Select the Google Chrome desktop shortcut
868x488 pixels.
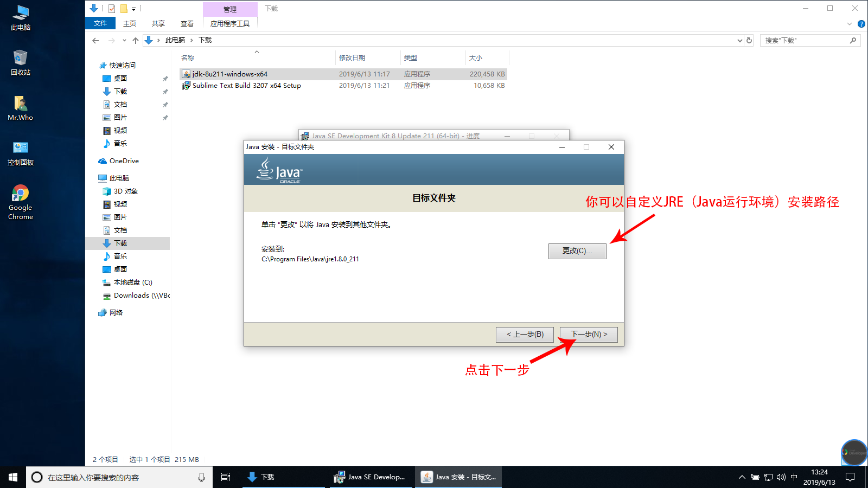(x=21, y=202)
